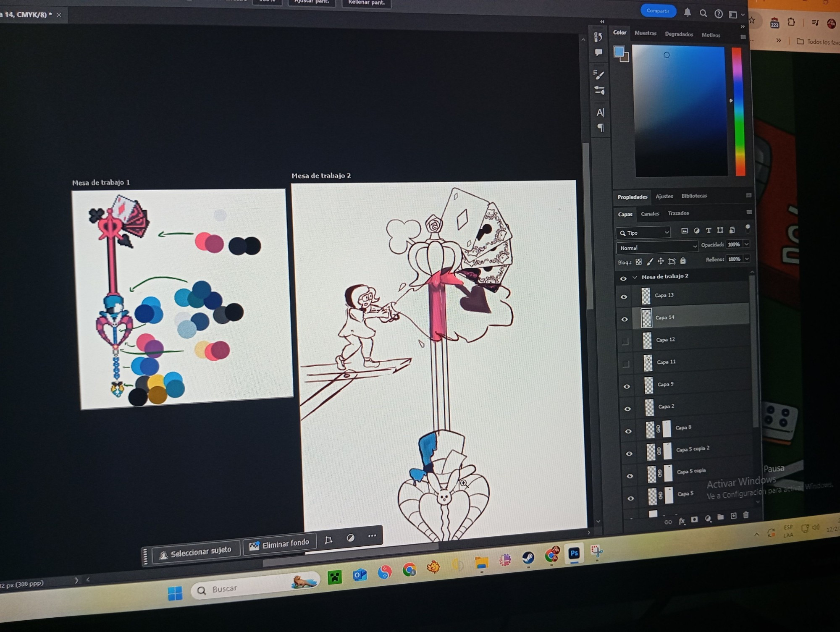840x632 pixels.
Task: Filter layers by smart objects icon
Action: coord(732,230)
